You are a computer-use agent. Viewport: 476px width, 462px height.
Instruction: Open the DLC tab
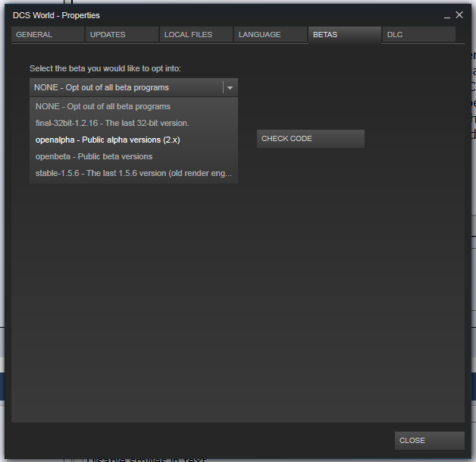pos(419,35)
